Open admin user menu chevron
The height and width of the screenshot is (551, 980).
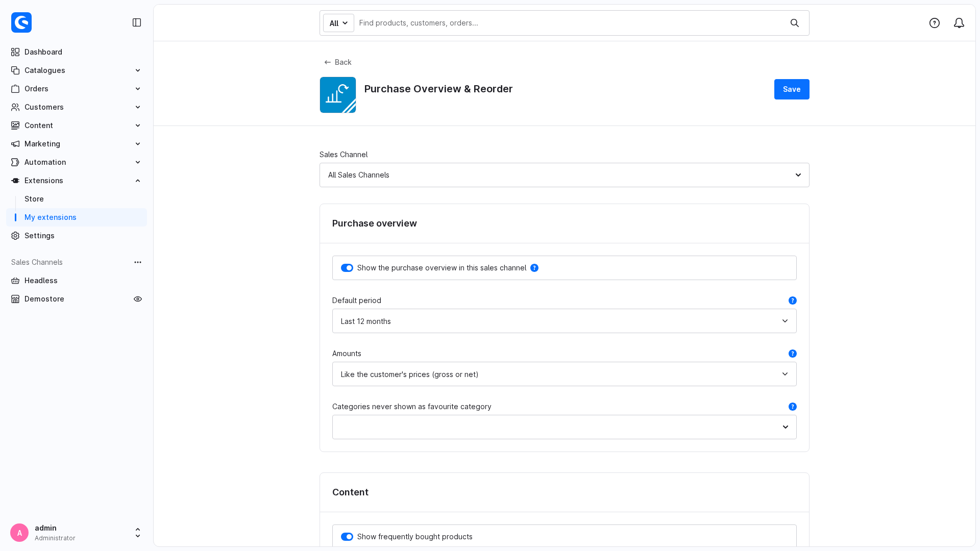tap(138, 533)
